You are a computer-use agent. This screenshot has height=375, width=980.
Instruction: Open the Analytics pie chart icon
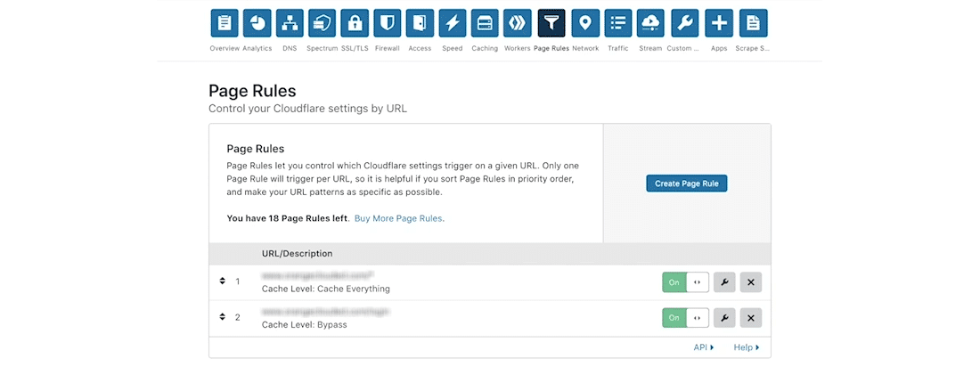coord(257,23)
